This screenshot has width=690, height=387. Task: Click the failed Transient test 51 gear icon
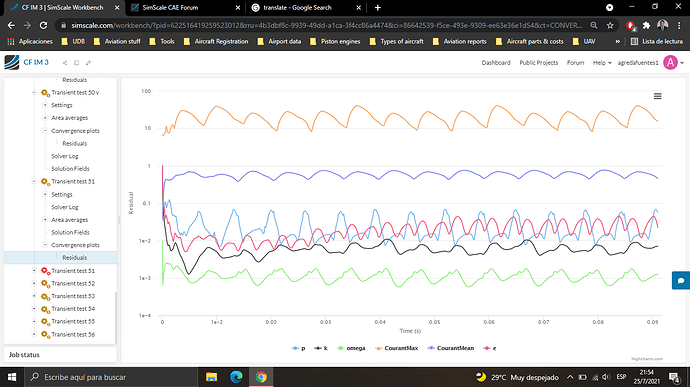45,271
